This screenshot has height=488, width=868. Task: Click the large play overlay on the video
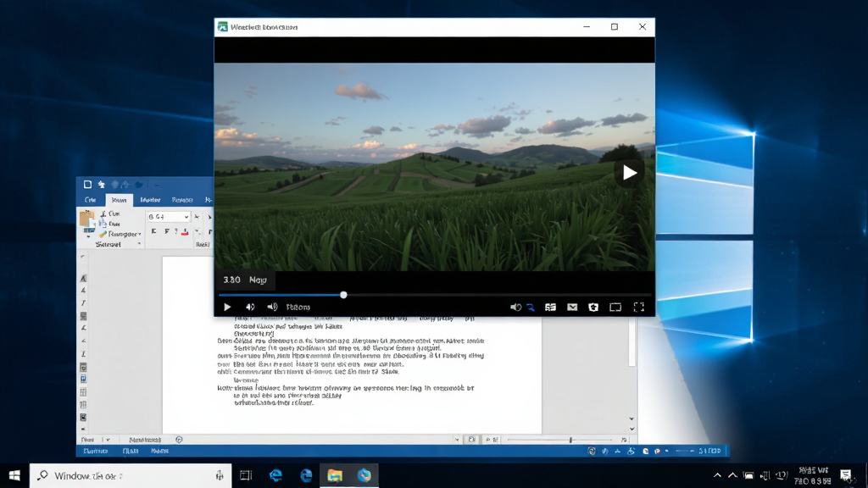(629, 173)
